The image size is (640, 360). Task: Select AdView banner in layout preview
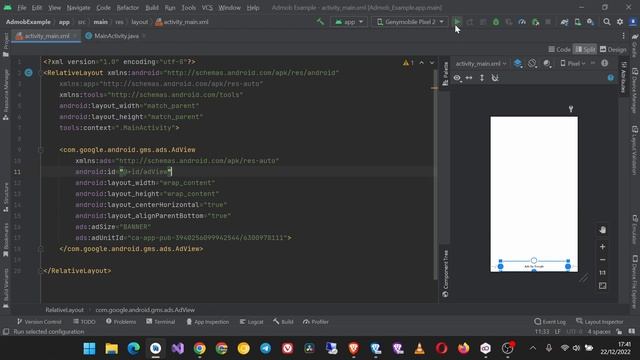pyautogui.click(x=534, y=266)
